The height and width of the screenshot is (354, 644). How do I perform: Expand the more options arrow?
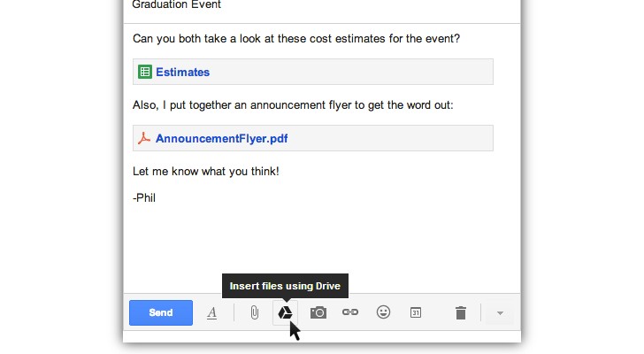point(500,312)
